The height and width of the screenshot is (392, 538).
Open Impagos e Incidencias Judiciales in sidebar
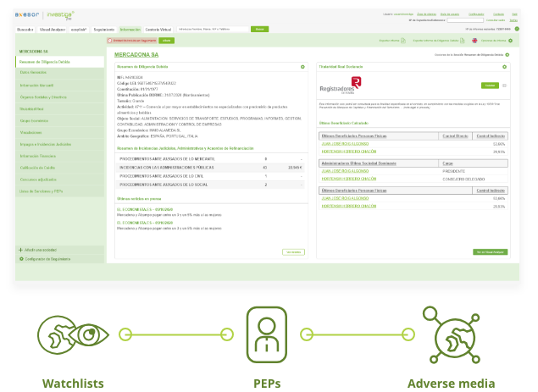tap(59, 145)
